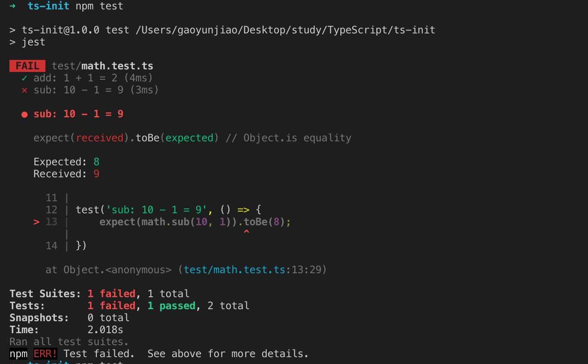The height and width of the screenshot is (364, 588).
Task: Click the green prompt arrow on the top line
Action: (12, 6)
